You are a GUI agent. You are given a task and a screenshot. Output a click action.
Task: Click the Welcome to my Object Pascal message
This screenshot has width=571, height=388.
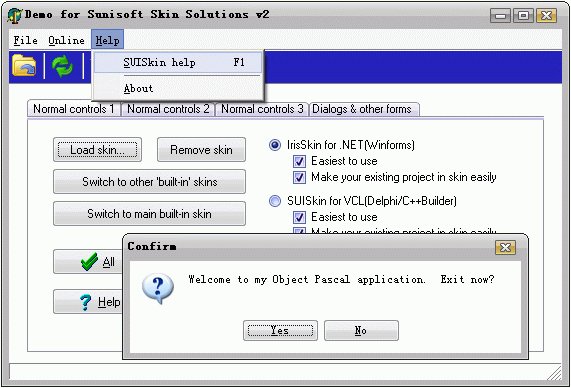(341, 279)
